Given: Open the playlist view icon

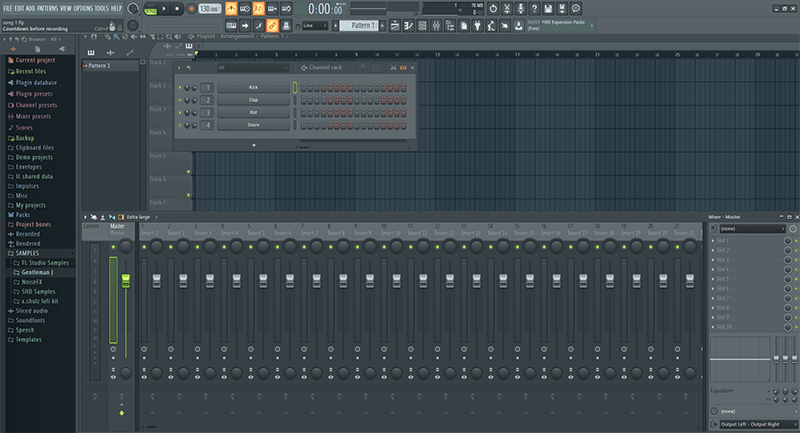Looking at the screenshot, I should tap(395, 26).
